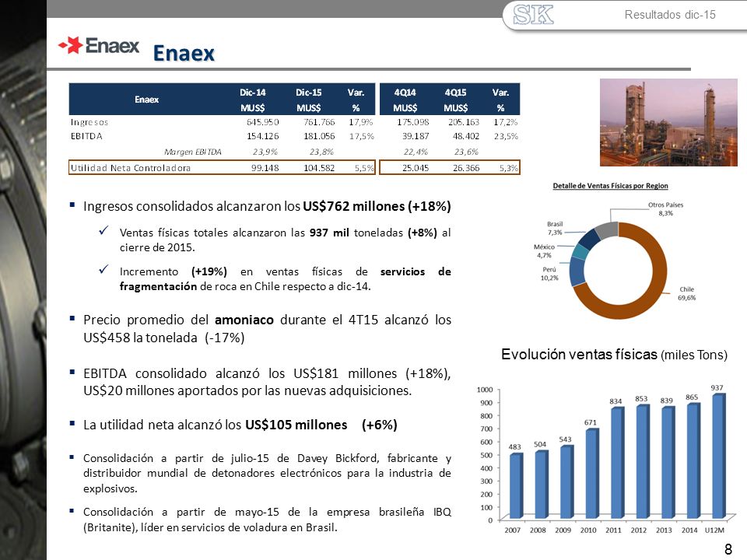Click 4Q15 Utilidad Neta value 26.366
The image size is (747, 560).
pos(466,168)
